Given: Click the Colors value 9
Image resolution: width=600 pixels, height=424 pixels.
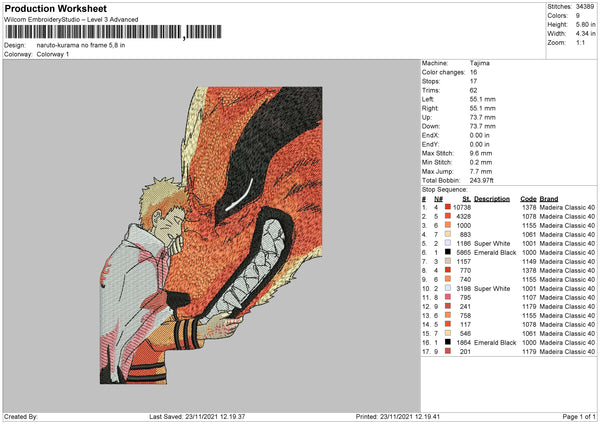Looking at the screenshot, I should tap(578, 16).
